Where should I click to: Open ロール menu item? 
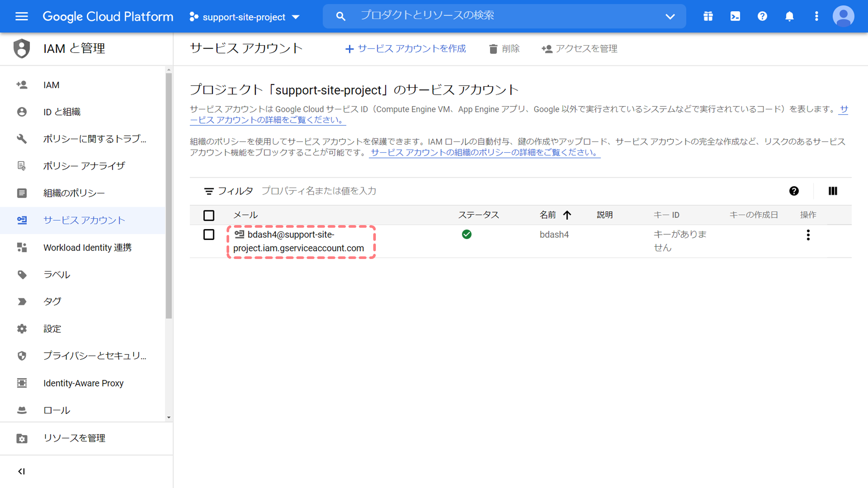82,410
